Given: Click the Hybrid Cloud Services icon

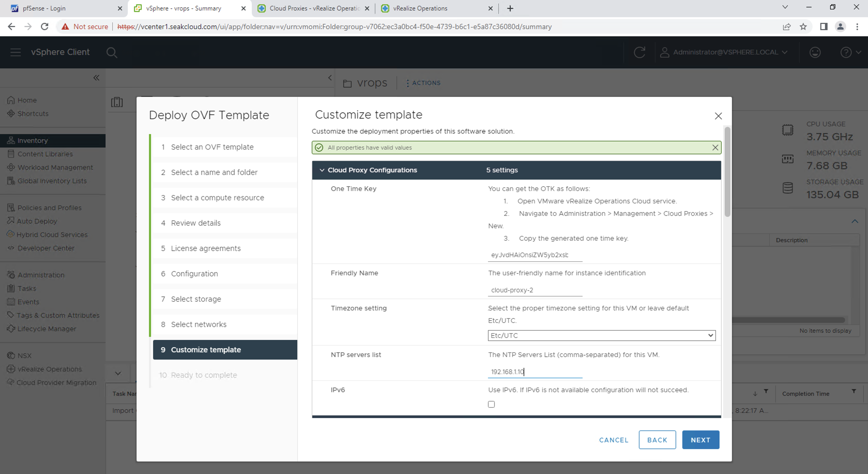Looking at the screenshot, I should (x=11, y=234).
